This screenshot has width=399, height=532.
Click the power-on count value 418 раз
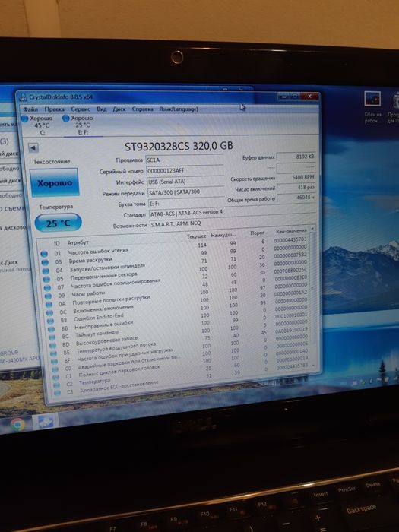pyautogui.click(x=296, y=187)
